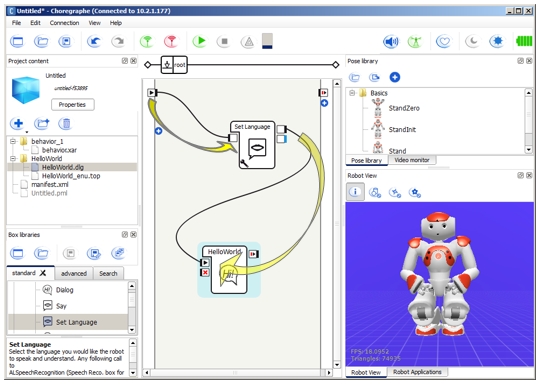
Task: Undo the last action with the back arrow
Action: [x=94, y=42]
